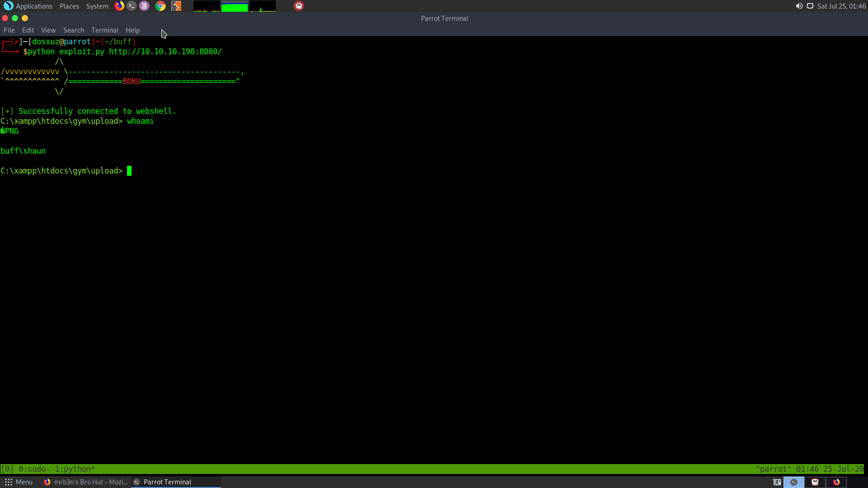Open the Menu button in bottom taskbar

click(x=19, y=482)
